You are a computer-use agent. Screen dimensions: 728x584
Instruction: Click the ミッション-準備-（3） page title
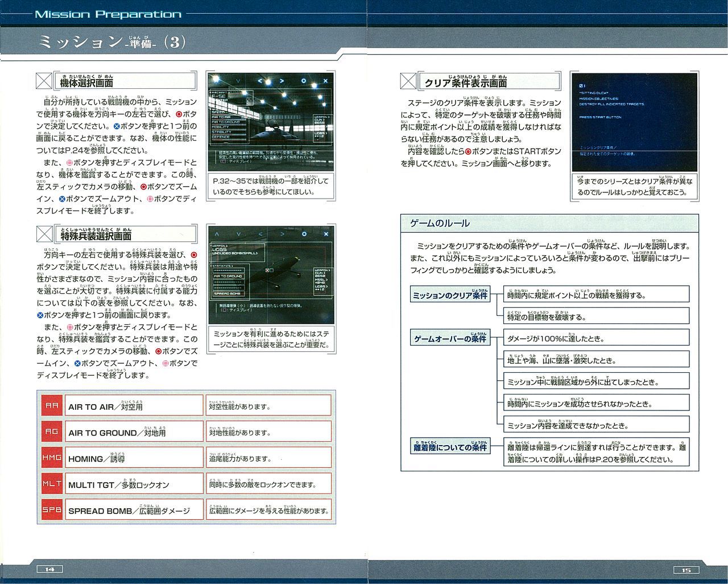(x=111, y=43)
